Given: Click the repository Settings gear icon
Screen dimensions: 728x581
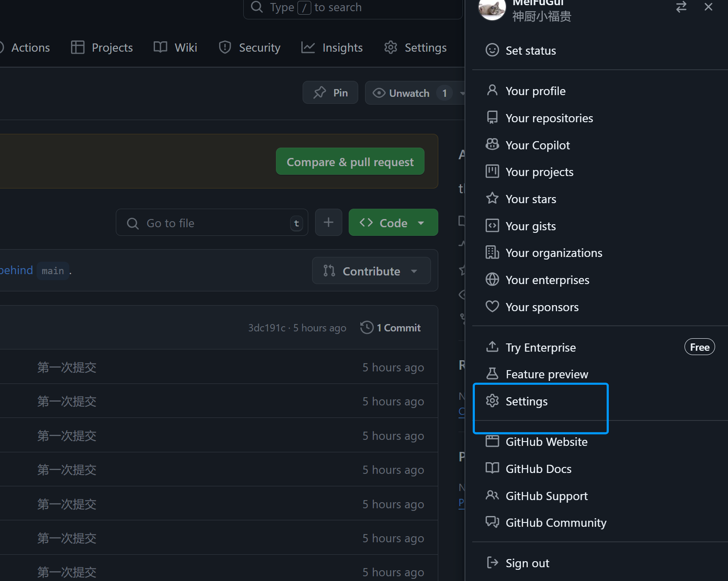Looking at the screenshot, I should (391, 47).
